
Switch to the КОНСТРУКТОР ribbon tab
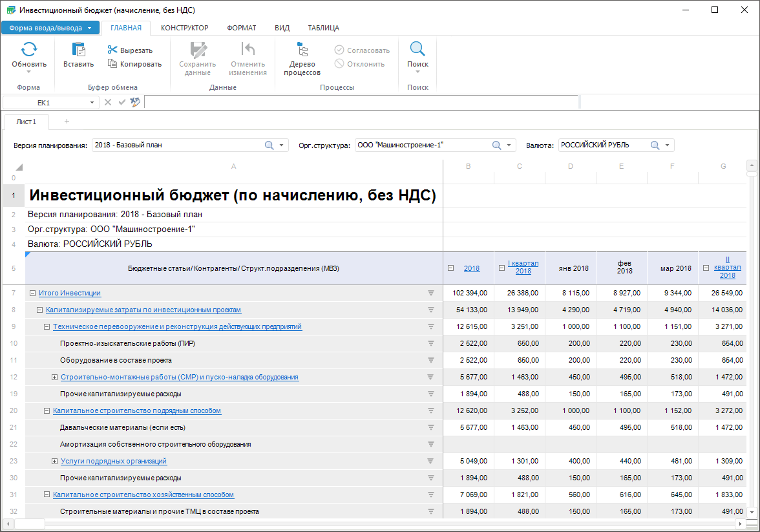tap(184, 28)
